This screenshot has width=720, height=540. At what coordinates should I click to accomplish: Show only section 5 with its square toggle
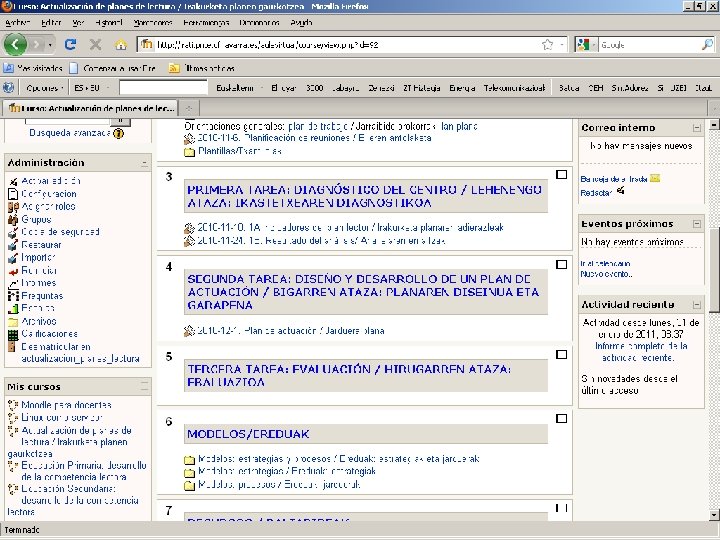tap(561, 354)
